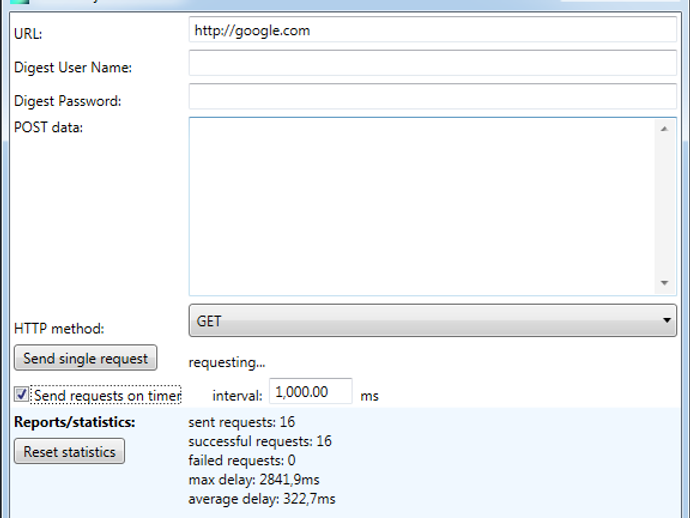
Task: Focus the Digest User Name field
Action: (433, 63)
